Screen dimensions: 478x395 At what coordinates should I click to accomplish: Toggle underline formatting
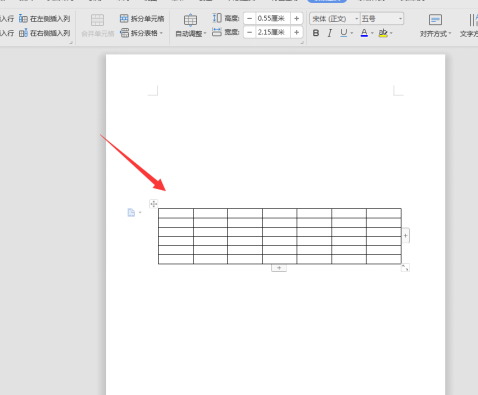click(344, 33)
